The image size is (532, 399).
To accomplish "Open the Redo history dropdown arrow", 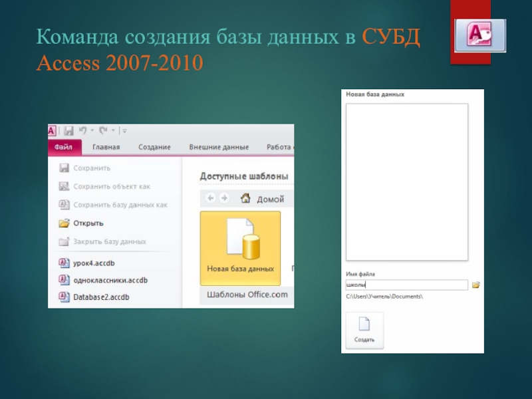I will click(x=113, y=130).
